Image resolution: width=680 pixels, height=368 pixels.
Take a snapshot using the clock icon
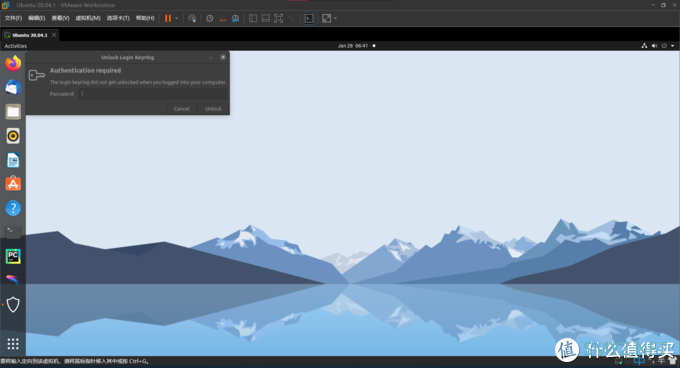pyautogui.click(x=209, y=18)
